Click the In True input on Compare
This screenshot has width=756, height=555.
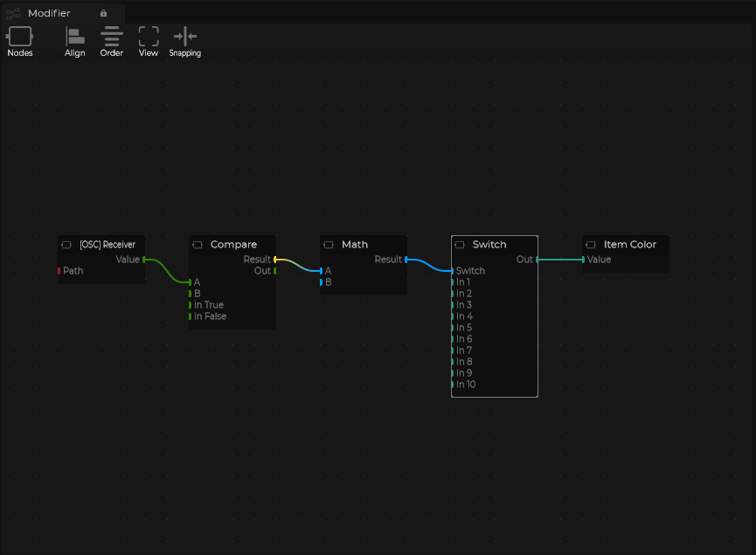pos(191,305)
